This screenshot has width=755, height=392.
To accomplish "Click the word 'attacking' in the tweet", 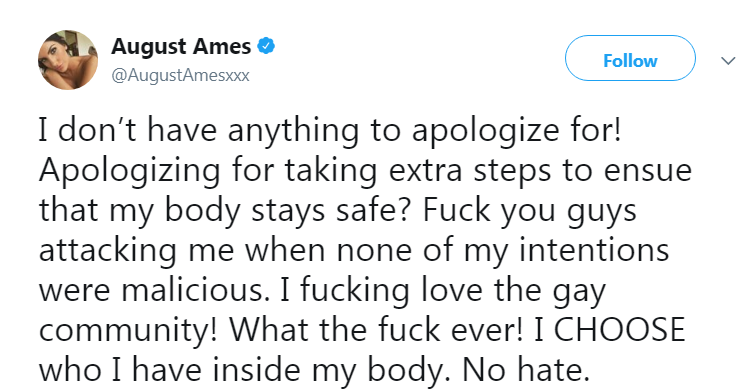I will [x=108, y=250].
